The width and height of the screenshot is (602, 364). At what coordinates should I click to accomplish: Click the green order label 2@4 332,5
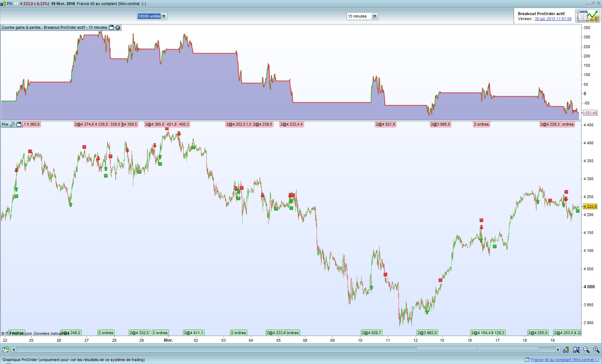click(x=139, y=333)
